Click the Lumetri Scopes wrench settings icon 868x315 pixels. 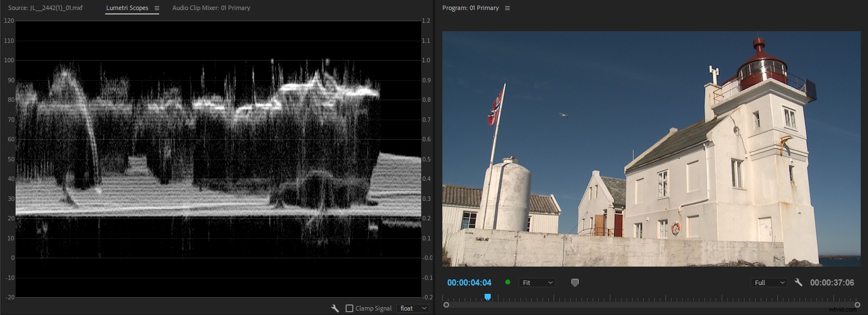pyautogui.click(x=335, y=308)
